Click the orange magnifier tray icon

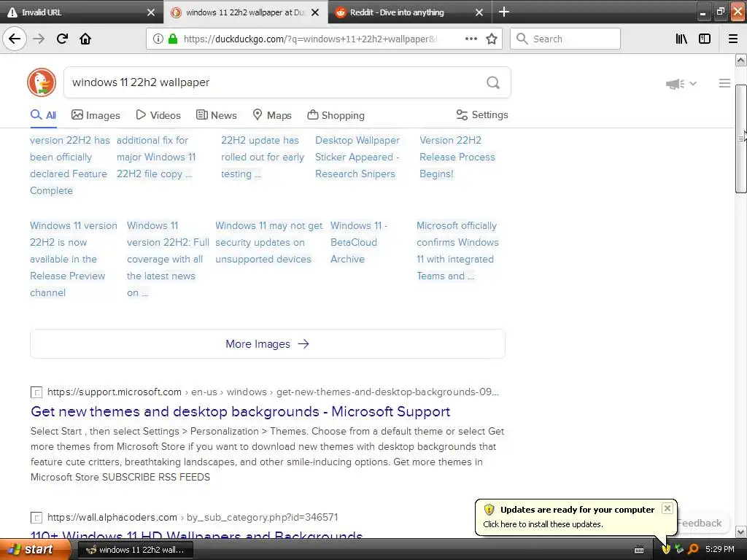tap(694, 549)
